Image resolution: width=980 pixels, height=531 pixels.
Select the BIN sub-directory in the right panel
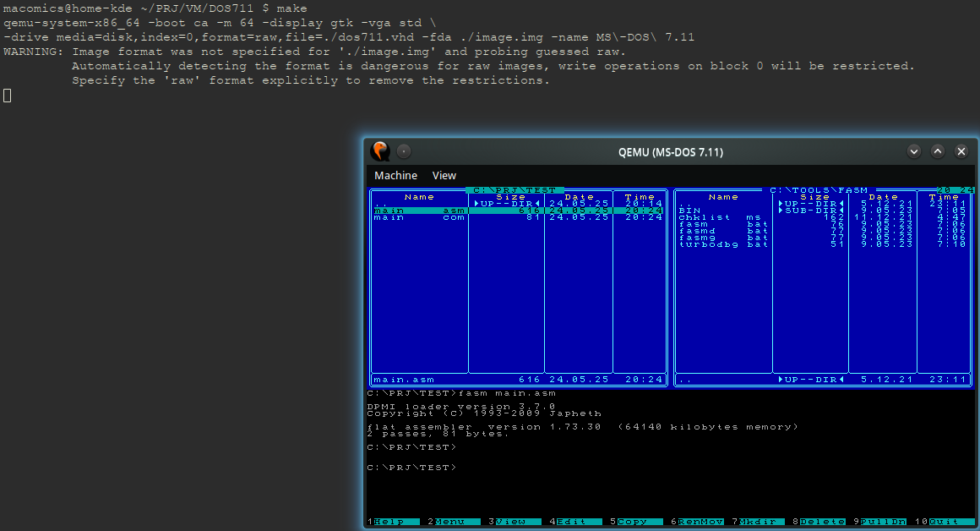pyautogui.click(x=823, y=211)
